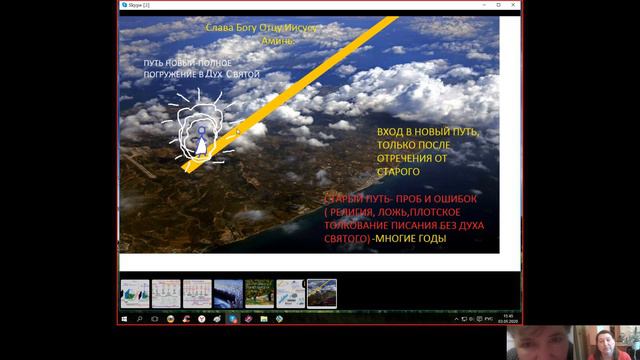
Task: Click the yellow text "МНОГИЕ ГОДЫ"
Action: 411,238
